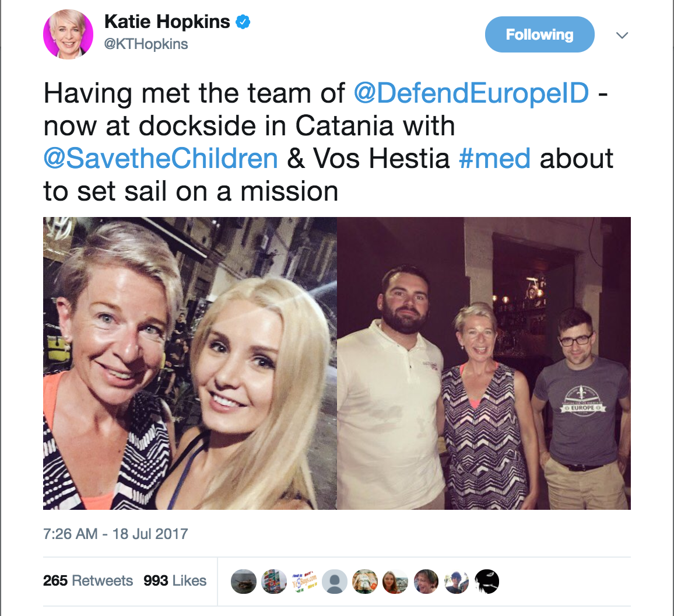The width and height of the screenshot is (674, 616).
Task: Open the colorful shop logo liker avatar
Action: [x=304, y=582]
